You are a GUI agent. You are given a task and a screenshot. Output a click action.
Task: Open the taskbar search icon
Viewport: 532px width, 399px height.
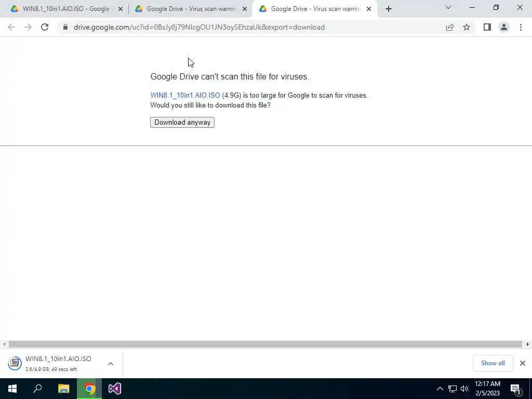(37, 389)
